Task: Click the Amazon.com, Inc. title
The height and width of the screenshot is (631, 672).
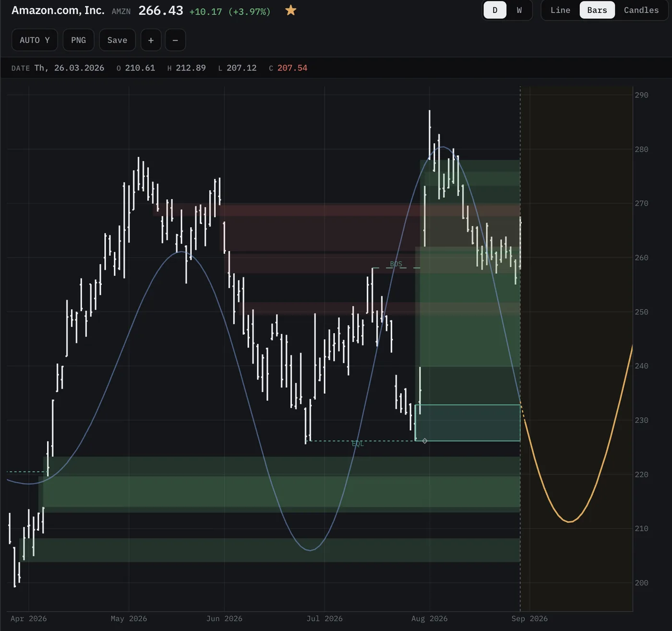Action: [58, 10]
